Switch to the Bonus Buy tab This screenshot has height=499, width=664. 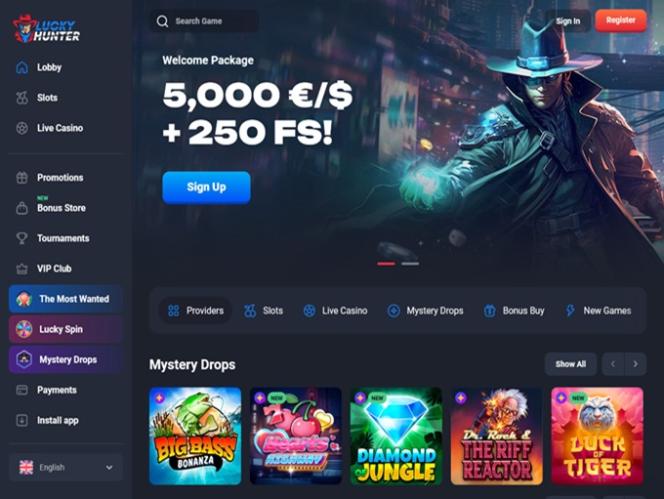click(514, 310)
